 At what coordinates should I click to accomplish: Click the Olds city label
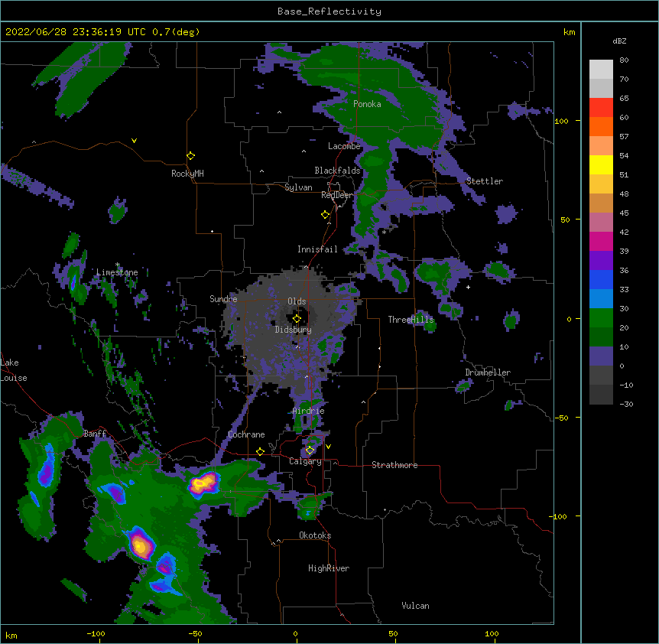coord(297,301)
